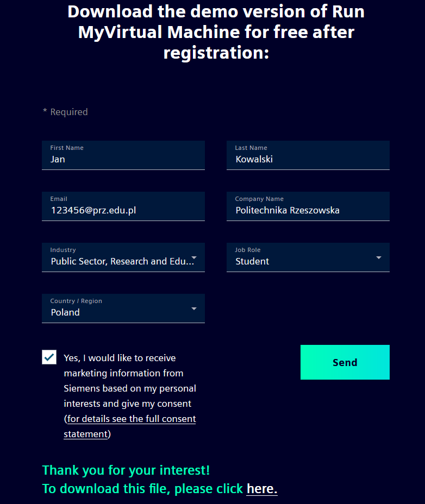Click the 'Download the demo version' heading
This screenshot has width=425, height=504.
click(x=216, y=32)
